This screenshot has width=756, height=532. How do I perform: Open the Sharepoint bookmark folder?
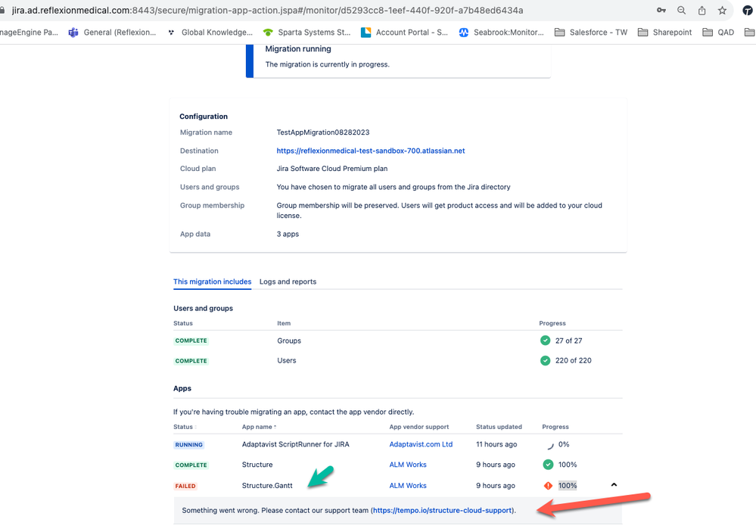pos(665,33)
